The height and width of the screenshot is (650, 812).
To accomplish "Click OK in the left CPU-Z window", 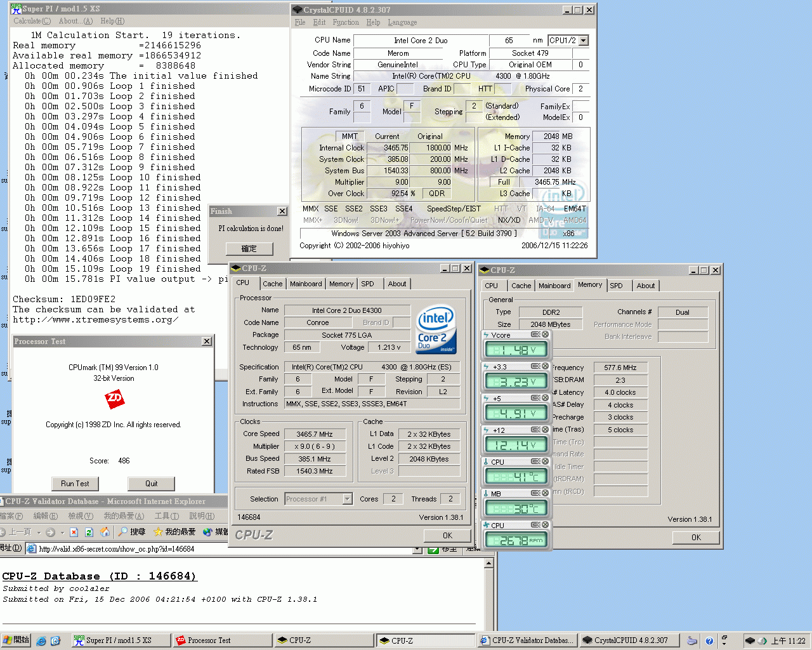I will (447, 536).
